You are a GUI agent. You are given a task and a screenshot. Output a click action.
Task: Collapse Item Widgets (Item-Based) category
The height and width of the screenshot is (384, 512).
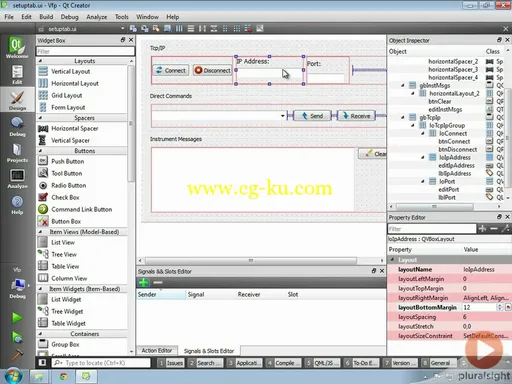click(x=40, y=289)
